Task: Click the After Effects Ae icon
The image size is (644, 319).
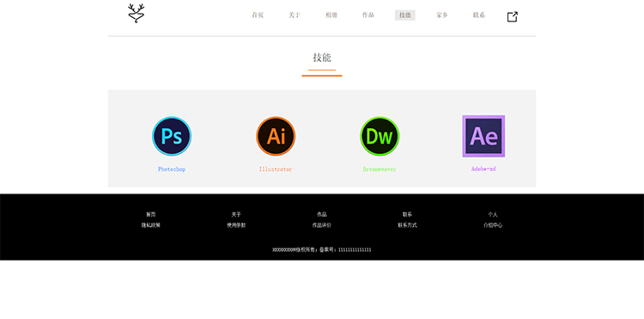Action: click(483, 136)
